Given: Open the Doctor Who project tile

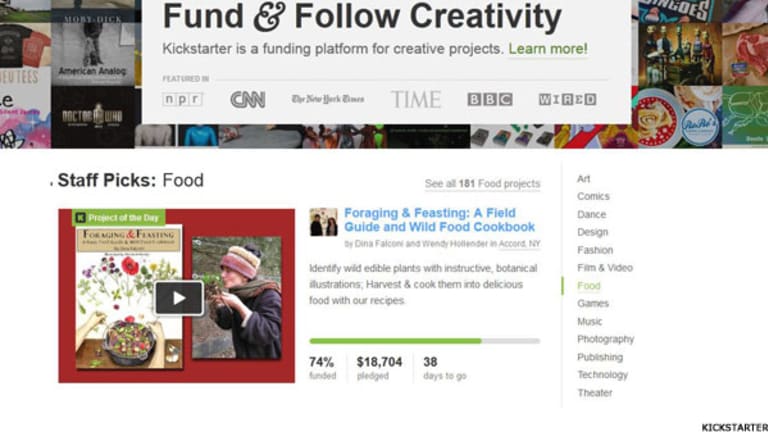Looking at the screenshot, I should point(93,118).
